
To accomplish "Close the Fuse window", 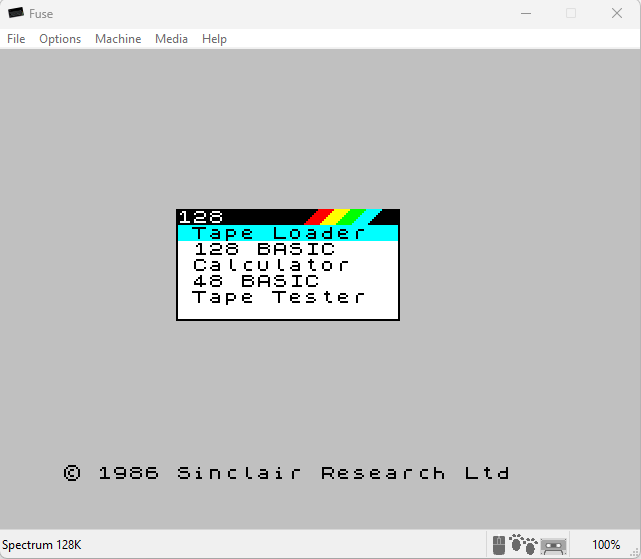I will point(617,13).
